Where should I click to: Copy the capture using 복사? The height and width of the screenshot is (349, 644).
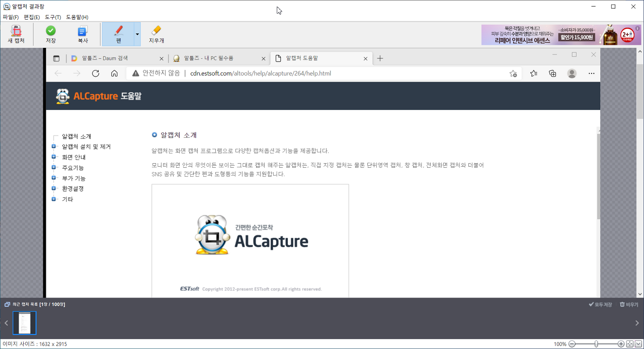(x=83, y=34)
